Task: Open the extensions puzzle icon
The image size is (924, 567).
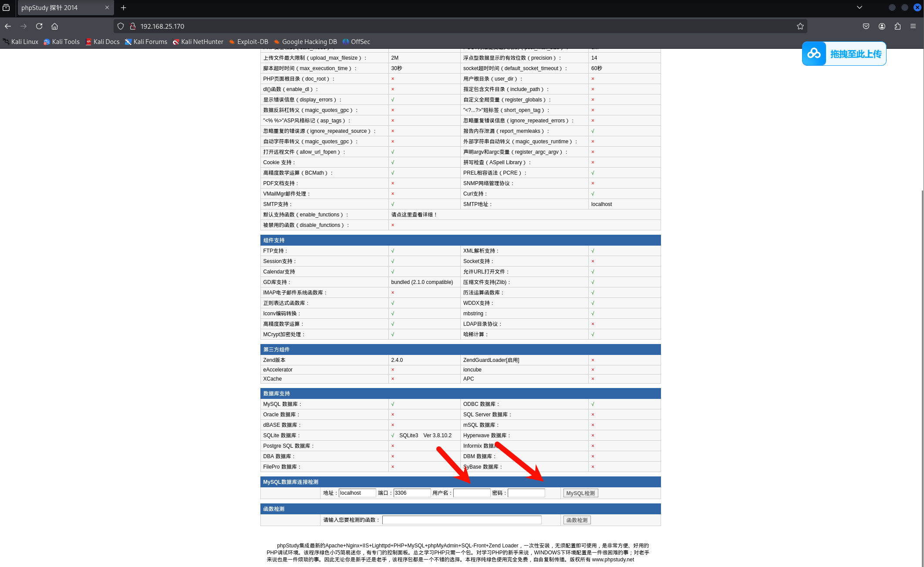Action: pos(897,26)
